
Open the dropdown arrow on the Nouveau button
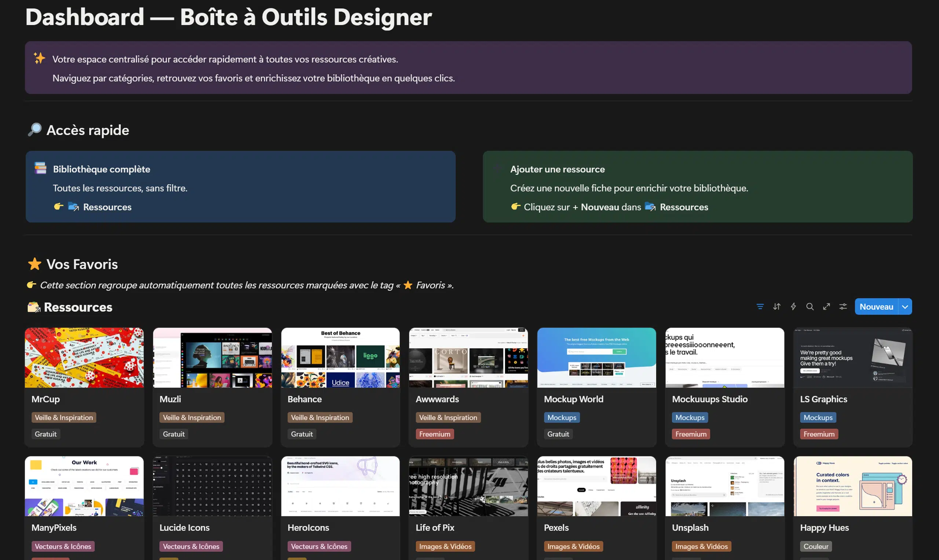(x=904, y=306)
